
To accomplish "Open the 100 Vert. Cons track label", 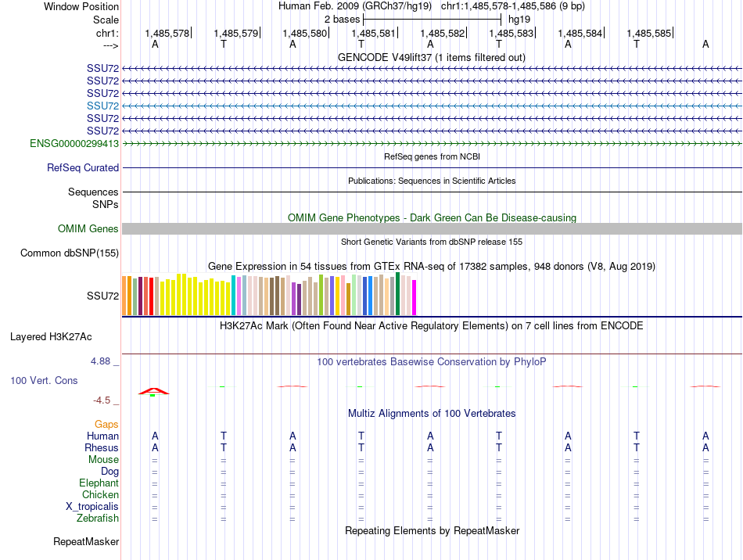I will tap(44, 380).
